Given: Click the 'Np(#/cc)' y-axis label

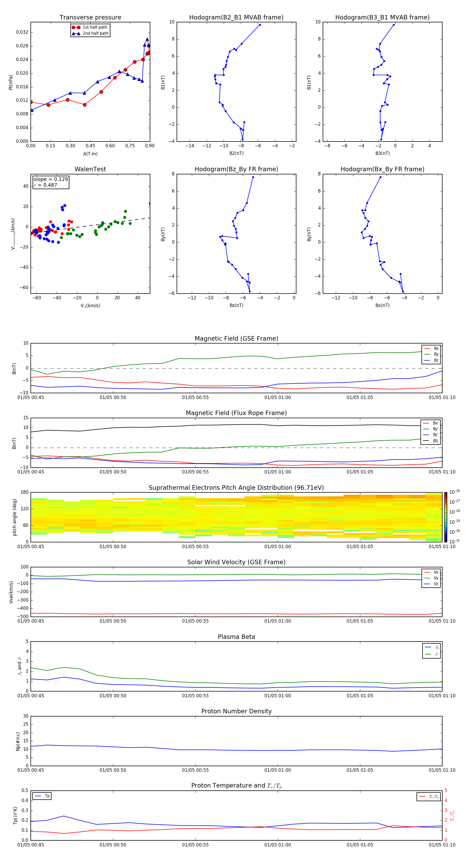Looking at the screenshot, I should click(18, 741).
